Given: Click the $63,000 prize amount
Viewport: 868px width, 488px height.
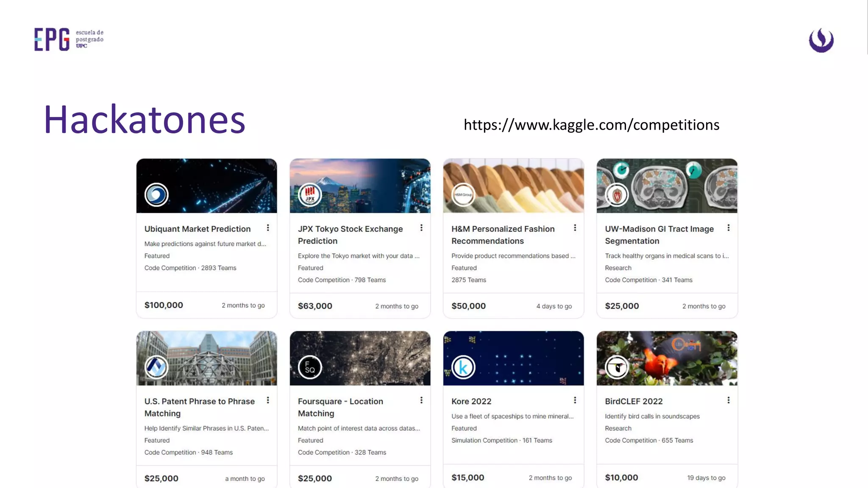Looking at the screenshot, I should [x=315, y=306].
